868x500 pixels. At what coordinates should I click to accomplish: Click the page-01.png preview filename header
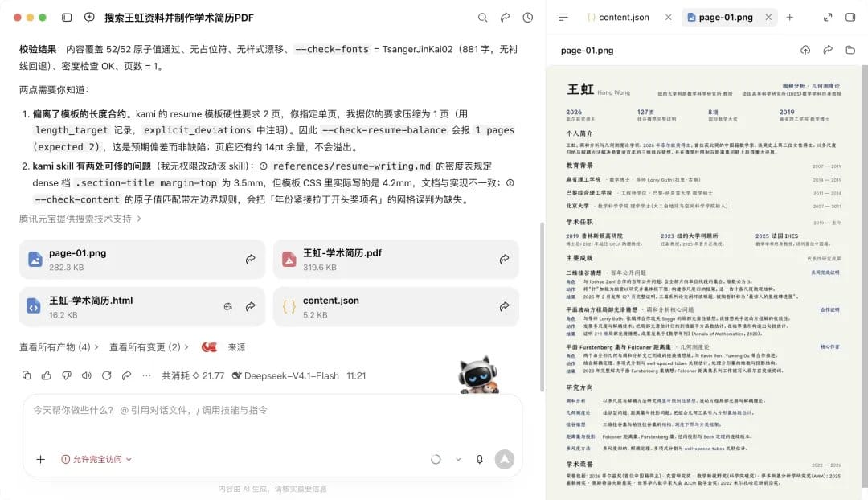pyautogui.click(x=587, y=51)
